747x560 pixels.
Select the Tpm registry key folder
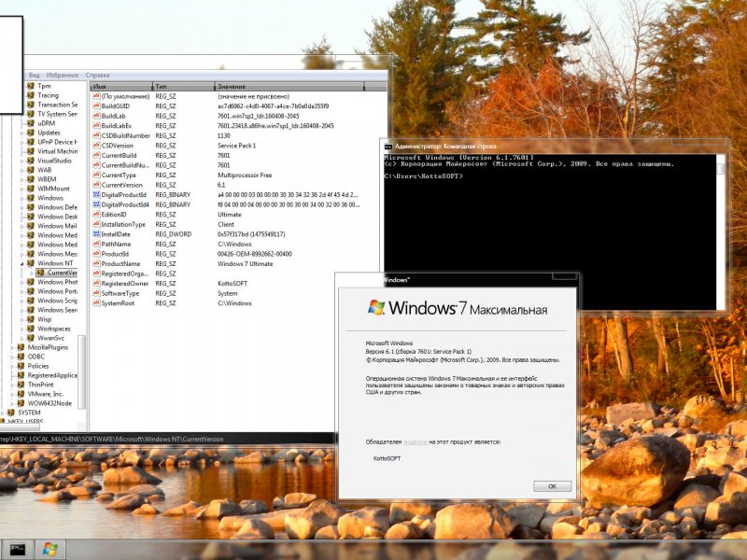click(44, 86)
